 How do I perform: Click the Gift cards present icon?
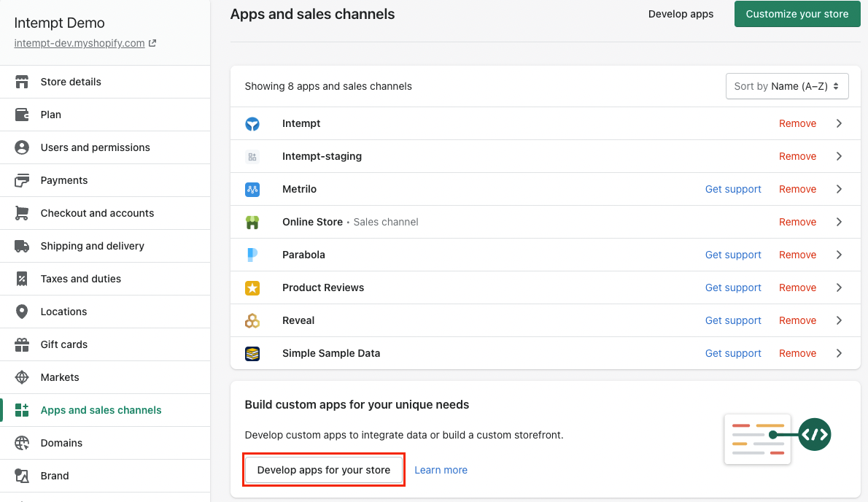(22, 344)
